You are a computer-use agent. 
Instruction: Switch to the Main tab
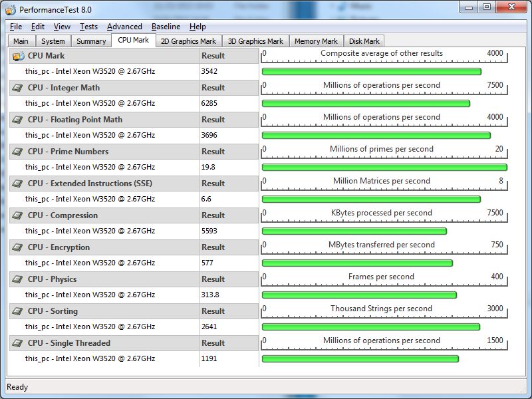click(x=21, y=41)
